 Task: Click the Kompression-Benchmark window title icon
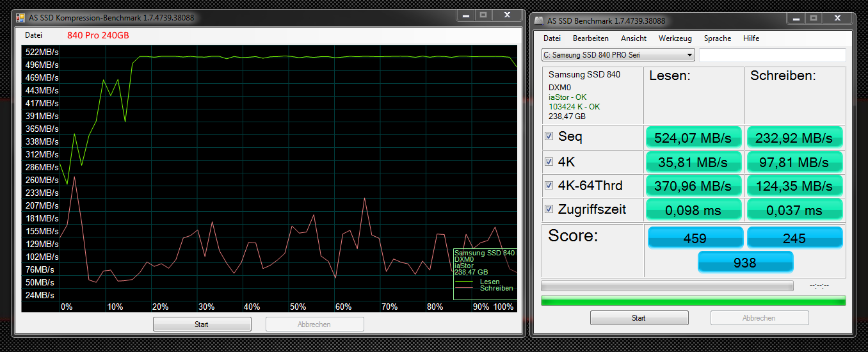coord(20,18)
